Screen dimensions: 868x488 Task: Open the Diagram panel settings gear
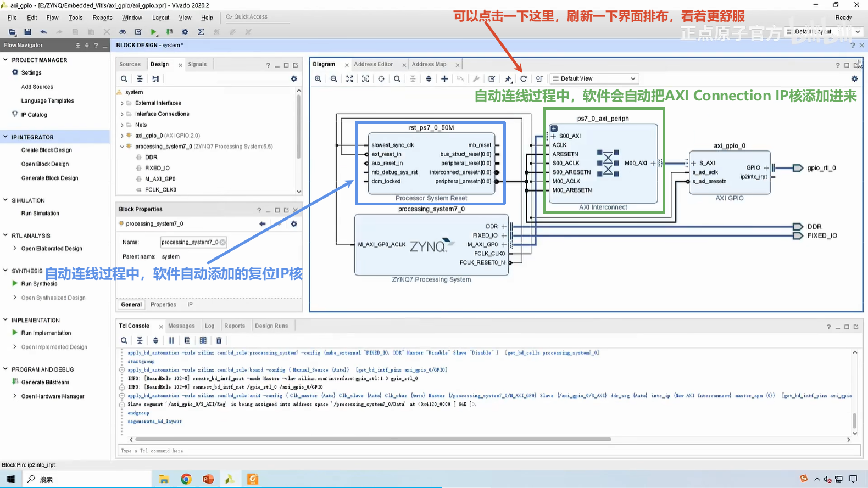point(854,79)
